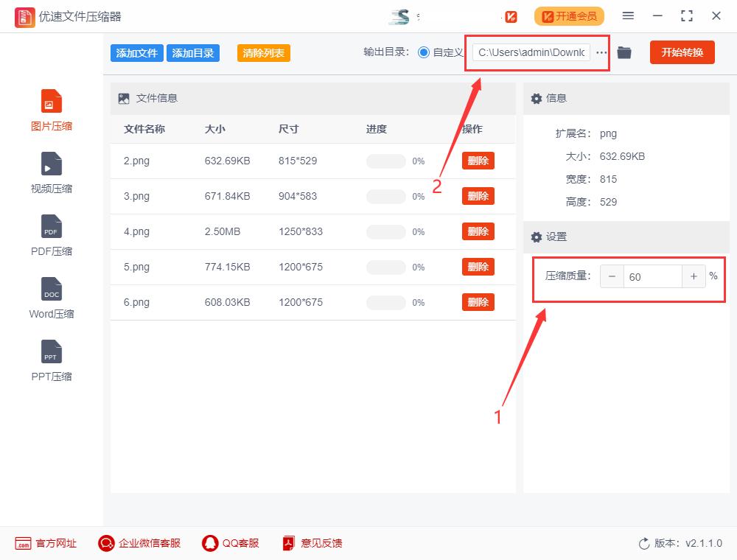737x560 pixels.
Task: Delete 4.png from the file list
Action: [478, 231]
